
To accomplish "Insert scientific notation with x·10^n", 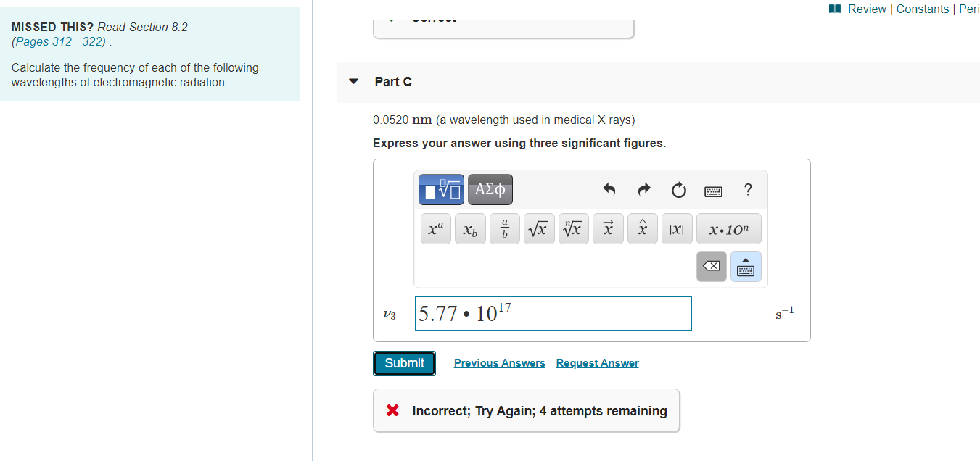I will (x=728, y=228).
